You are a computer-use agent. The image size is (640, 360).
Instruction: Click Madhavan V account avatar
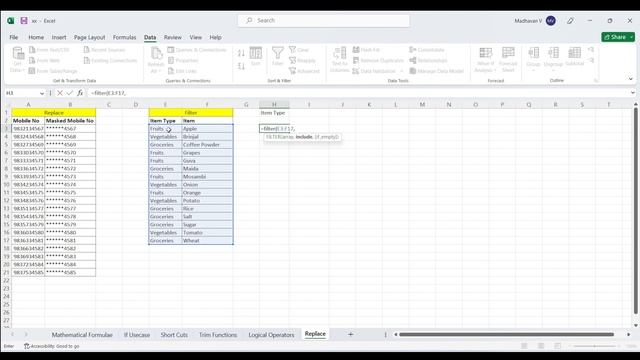point(551,21)
